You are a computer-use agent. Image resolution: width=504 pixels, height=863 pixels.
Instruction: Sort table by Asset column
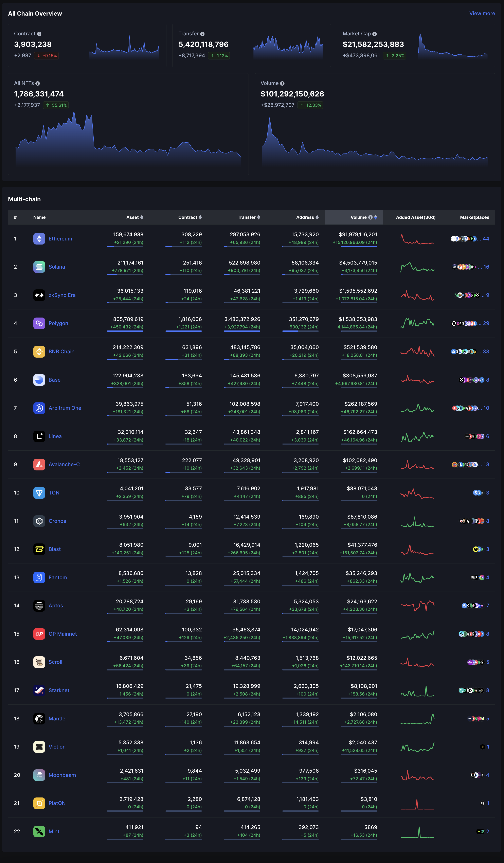point(142,217)
